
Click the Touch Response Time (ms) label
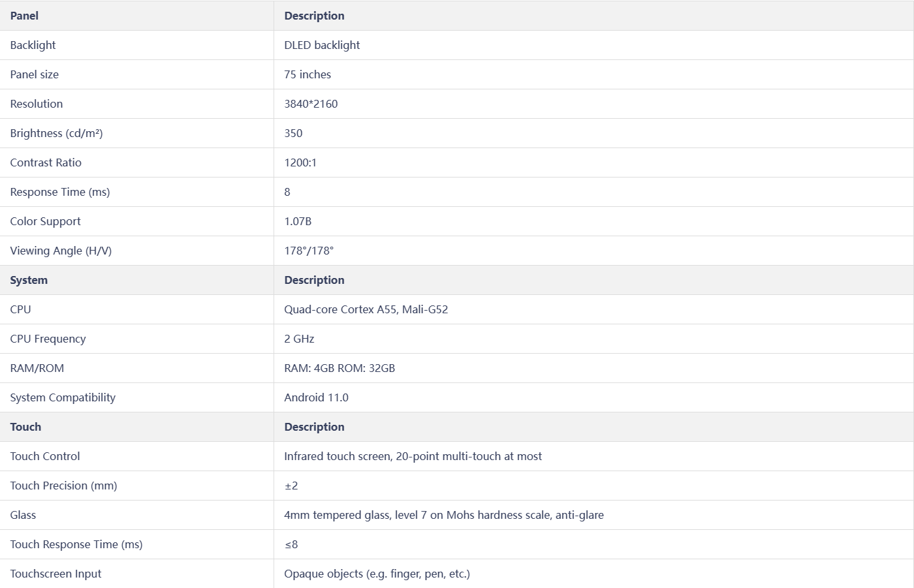point(76,544)
